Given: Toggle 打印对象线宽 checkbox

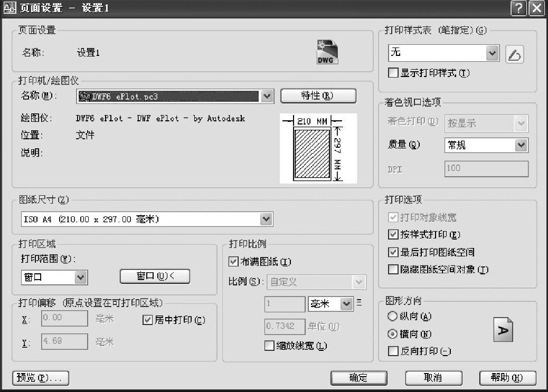Looking at the screenshot, I should [x=393, y=217].
